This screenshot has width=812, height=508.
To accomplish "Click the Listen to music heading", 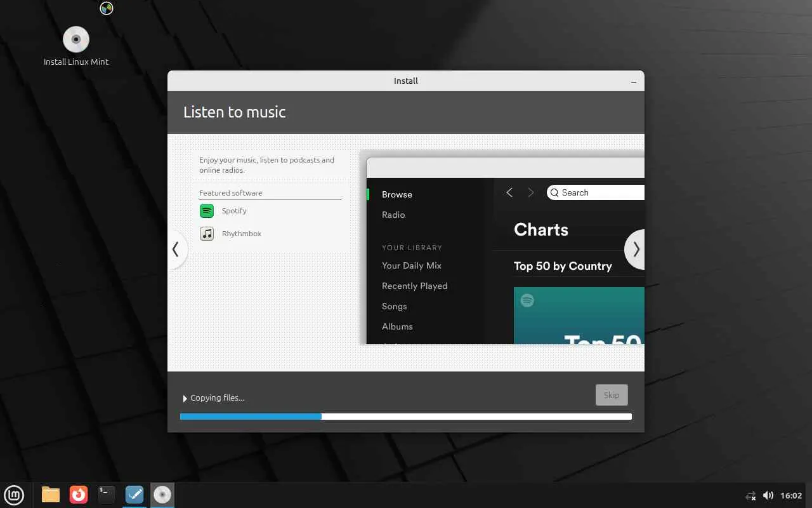I will click(x=235, y=112).
